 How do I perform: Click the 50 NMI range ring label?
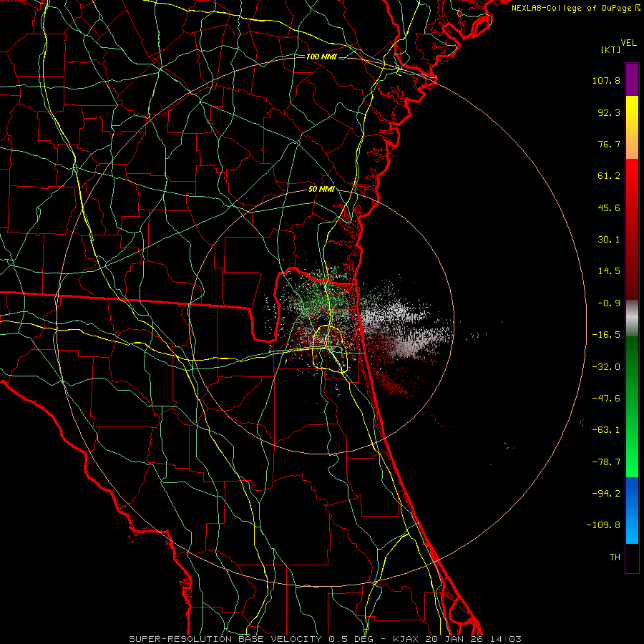pyautogui.click(x=321, y=190)
